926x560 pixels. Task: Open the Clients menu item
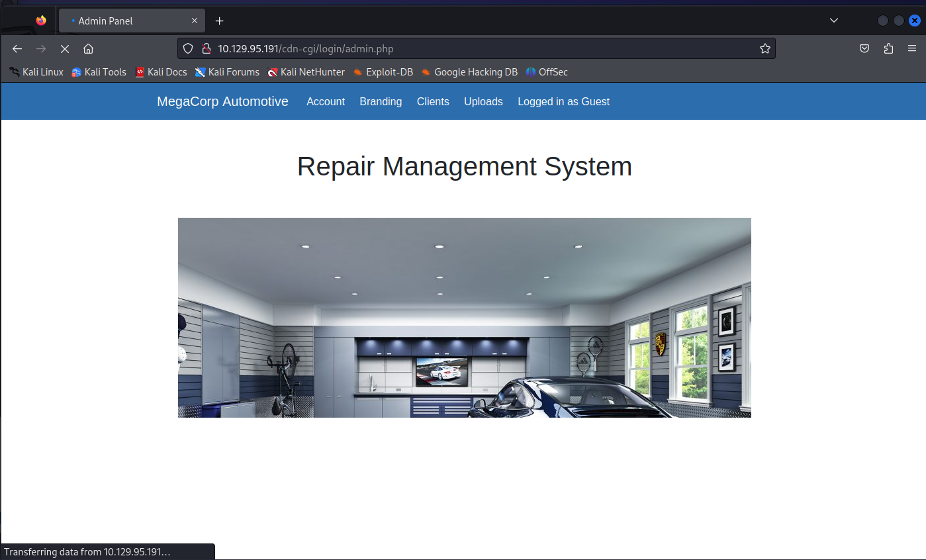point(433,101)
